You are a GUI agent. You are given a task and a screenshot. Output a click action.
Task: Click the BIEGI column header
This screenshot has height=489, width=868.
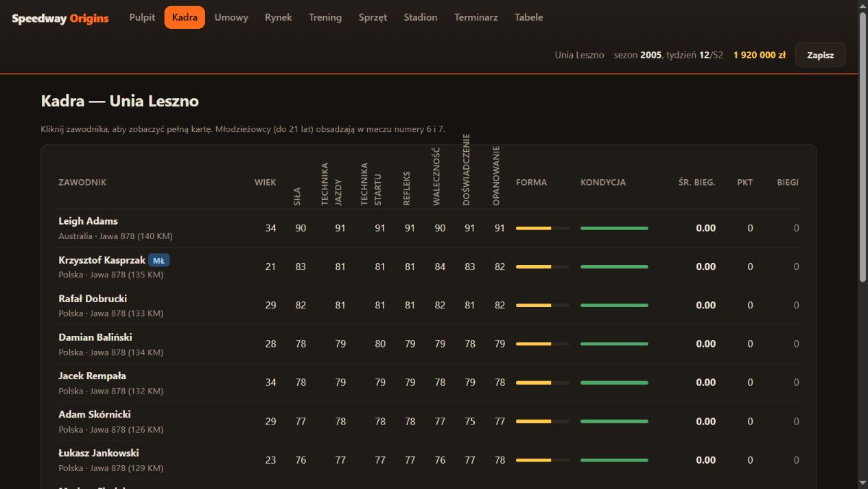pos(788,182)
